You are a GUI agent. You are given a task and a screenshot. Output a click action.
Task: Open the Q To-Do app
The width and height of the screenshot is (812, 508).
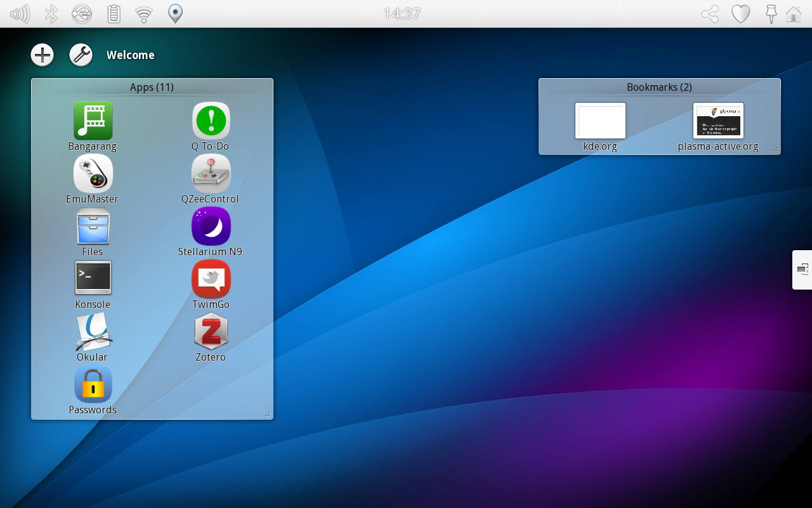pyautogui.click(x=211, y=121)
